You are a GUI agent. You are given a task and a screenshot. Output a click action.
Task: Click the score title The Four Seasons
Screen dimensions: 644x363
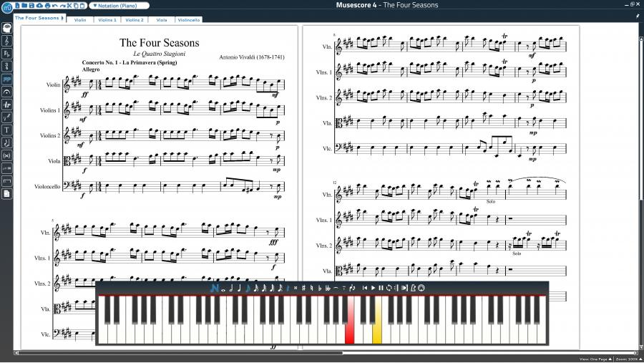[160, 43]
